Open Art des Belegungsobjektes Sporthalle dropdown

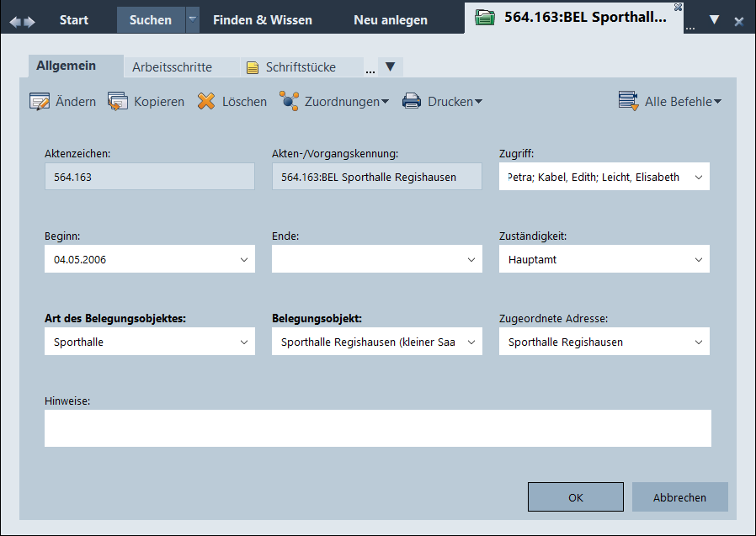243,342
